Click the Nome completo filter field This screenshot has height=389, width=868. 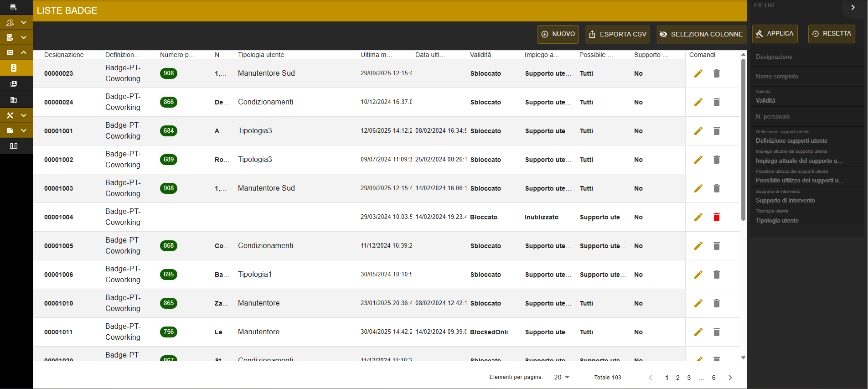pyautogui.click(x=807, y=77)
